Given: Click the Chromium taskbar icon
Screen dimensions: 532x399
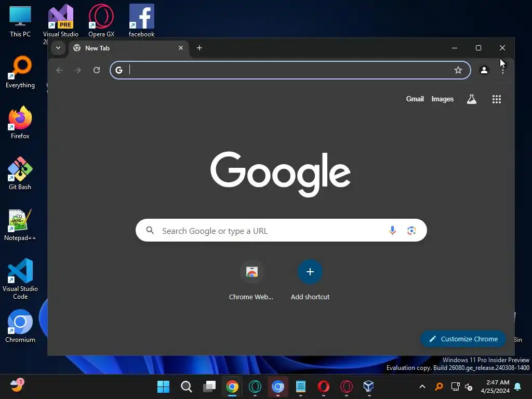Looking at the screenshot, I should coord(278,387).
